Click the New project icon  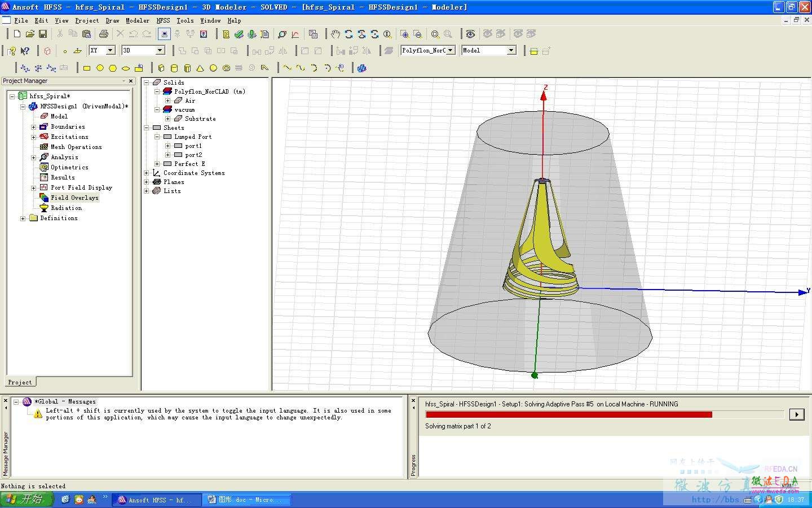[17, 34]
